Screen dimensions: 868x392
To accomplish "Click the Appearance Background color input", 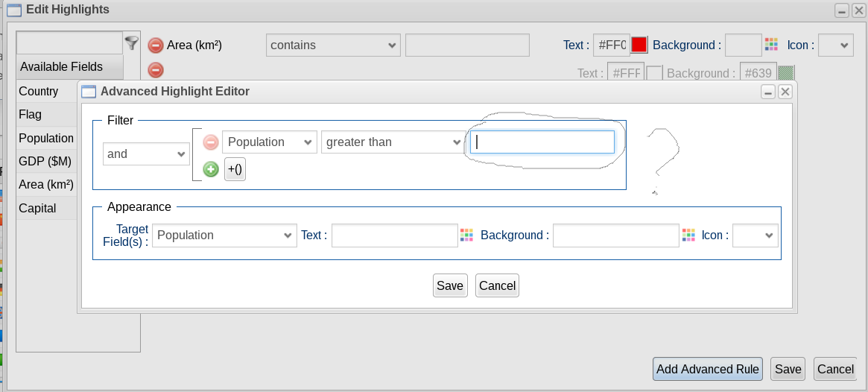I will (616, 235).
